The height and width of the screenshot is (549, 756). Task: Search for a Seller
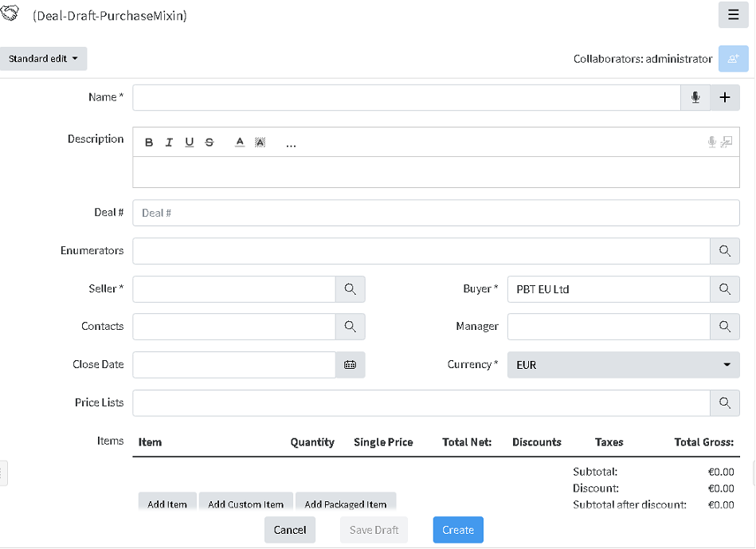[350, 289]
